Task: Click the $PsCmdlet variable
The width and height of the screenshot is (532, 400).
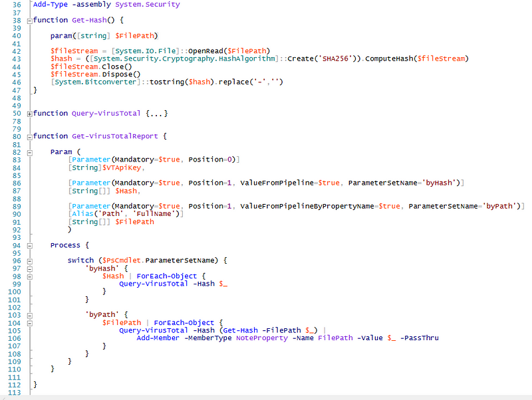Action: [121, 260]
